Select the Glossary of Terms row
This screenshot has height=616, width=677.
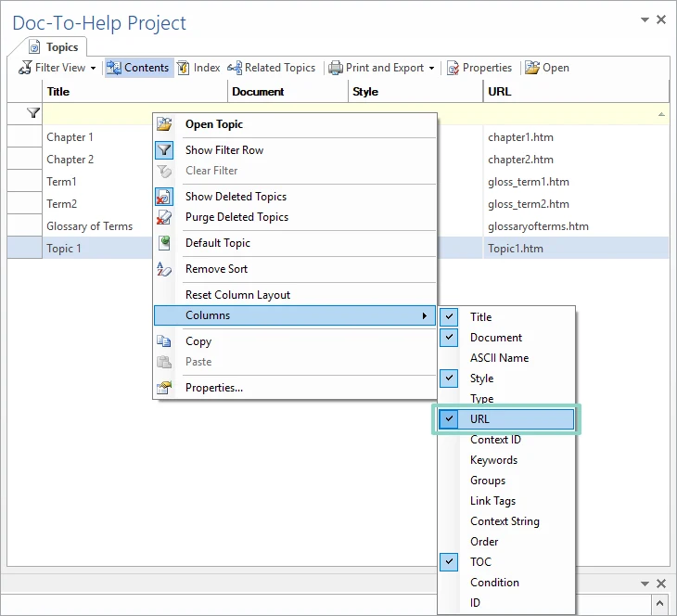pos(89,226)
